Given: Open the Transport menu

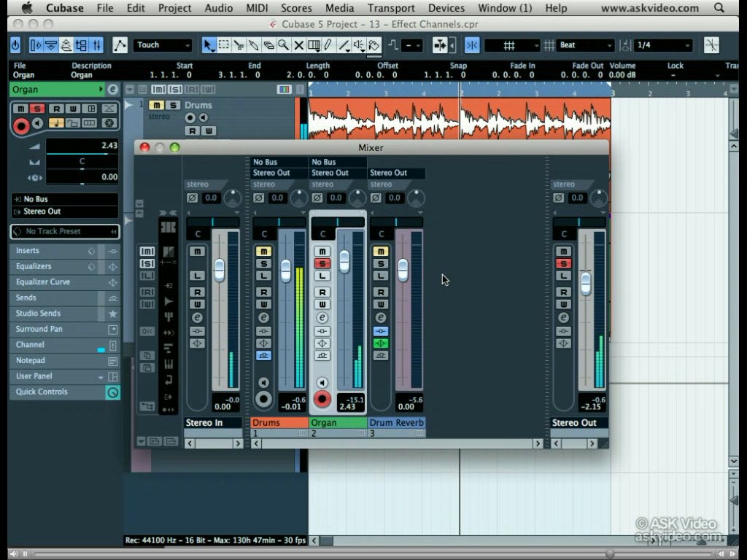Looking at the screenshot, I should pyautogui.click(x=391, y=8).
